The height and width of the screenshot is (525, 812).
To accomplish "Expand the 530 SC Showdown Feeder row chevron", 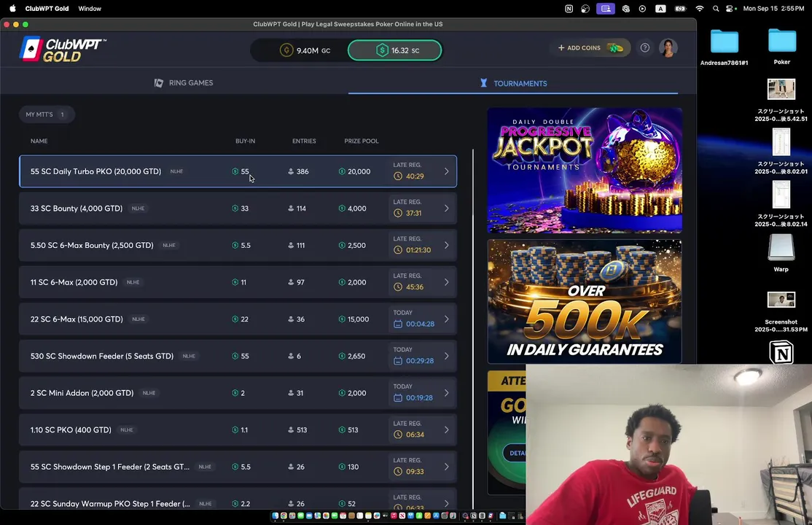I will pos(446,356).
